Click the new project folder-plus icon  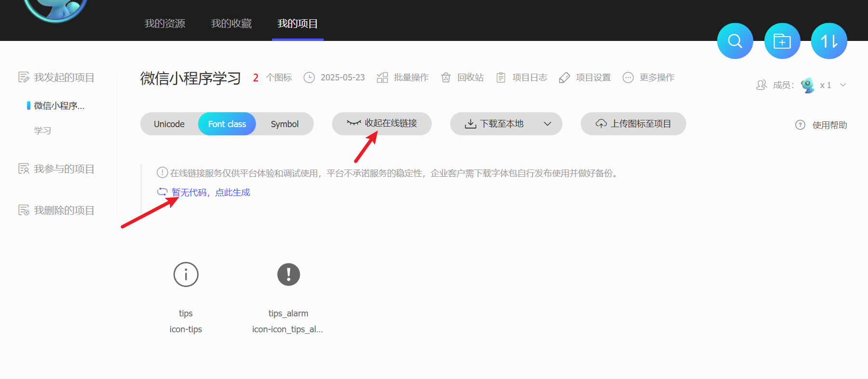782,41
